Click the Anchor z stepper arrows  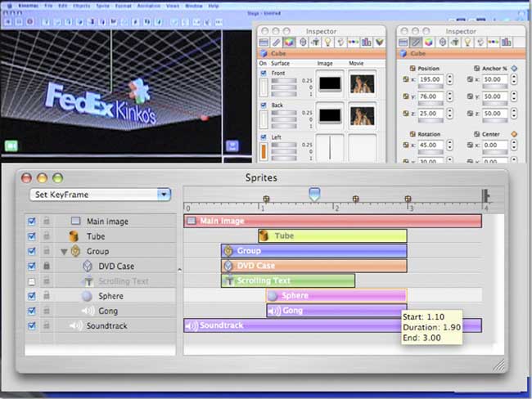[514, 114]
